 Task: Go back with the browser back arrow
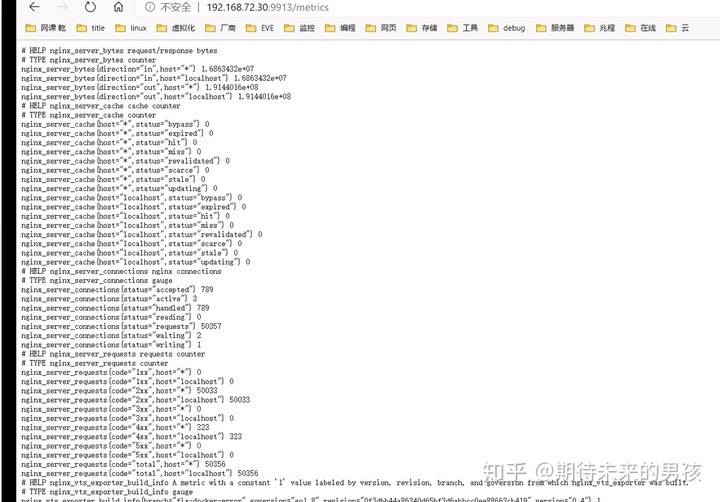[x=34, y=7]
